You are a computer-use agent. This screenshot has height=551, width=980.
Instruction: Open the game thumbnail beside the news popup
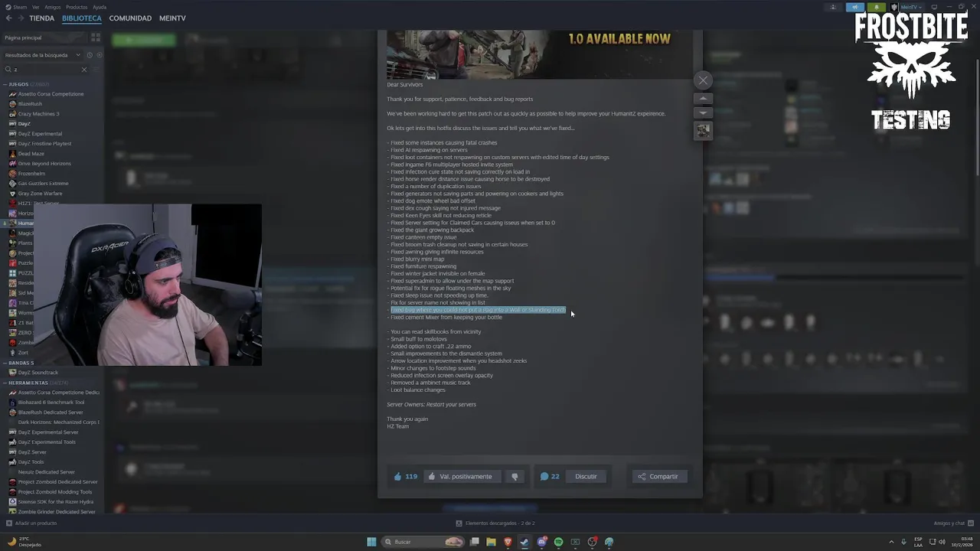pyautogui.click(x=703, y=130)
